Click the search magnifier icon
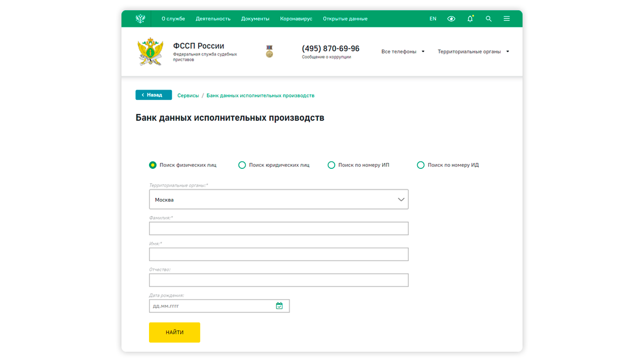The image size is (644, 362). point(489,19)
